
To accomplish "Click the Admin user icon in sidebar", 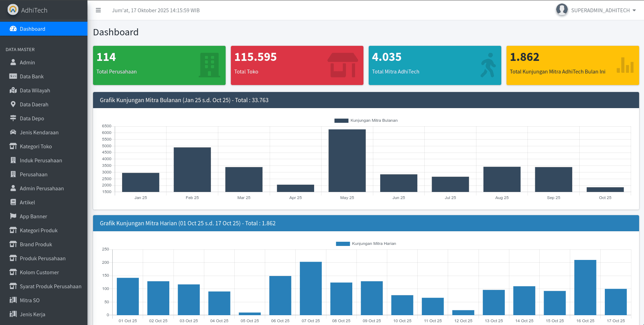I will 13,62.
